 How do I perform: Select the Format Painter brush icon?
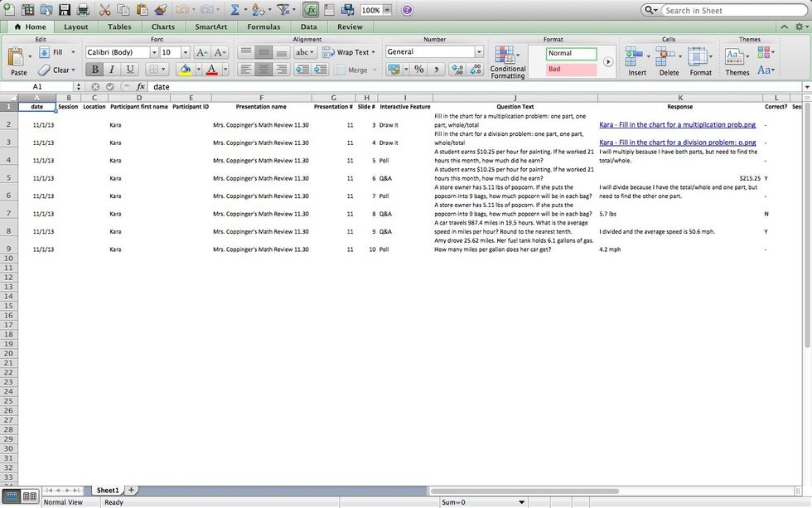(160, 9)
